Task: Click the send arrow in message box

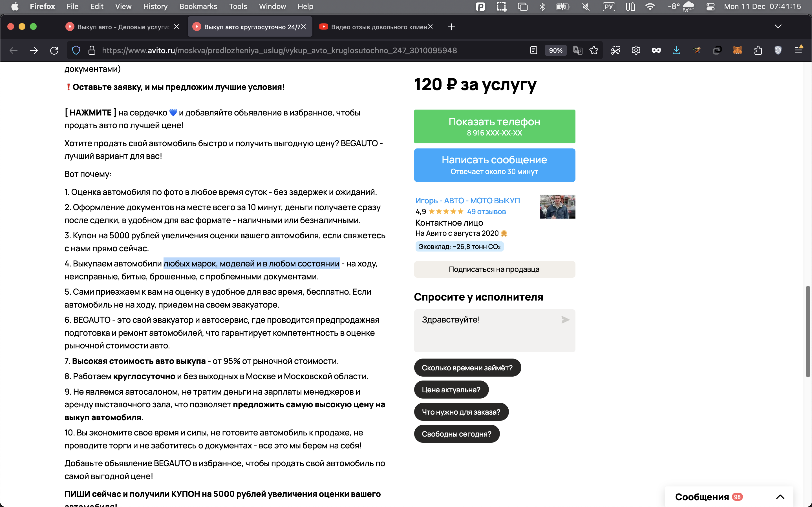Action: (565, 320)
